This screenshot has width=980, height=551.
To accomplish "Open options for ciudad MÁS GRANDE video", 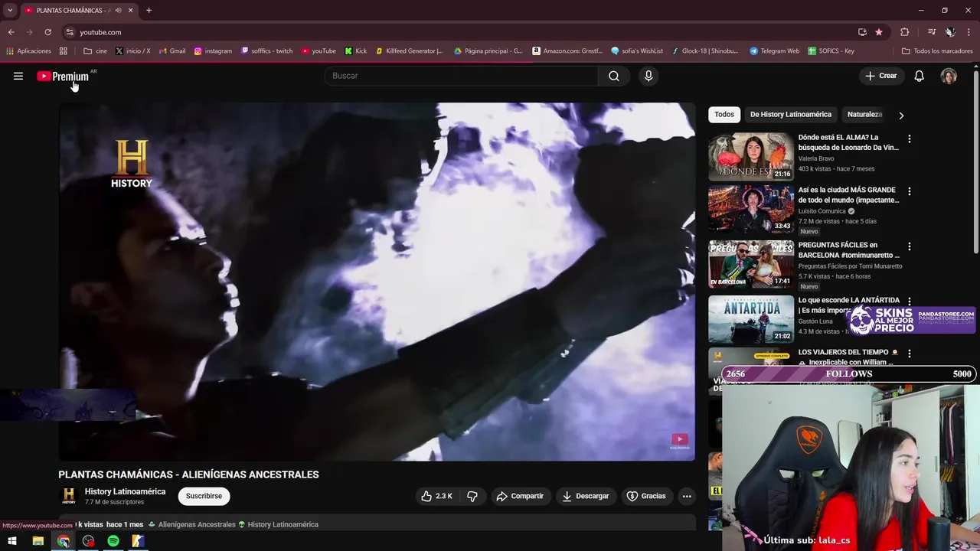I will click(x=910, y=191).
